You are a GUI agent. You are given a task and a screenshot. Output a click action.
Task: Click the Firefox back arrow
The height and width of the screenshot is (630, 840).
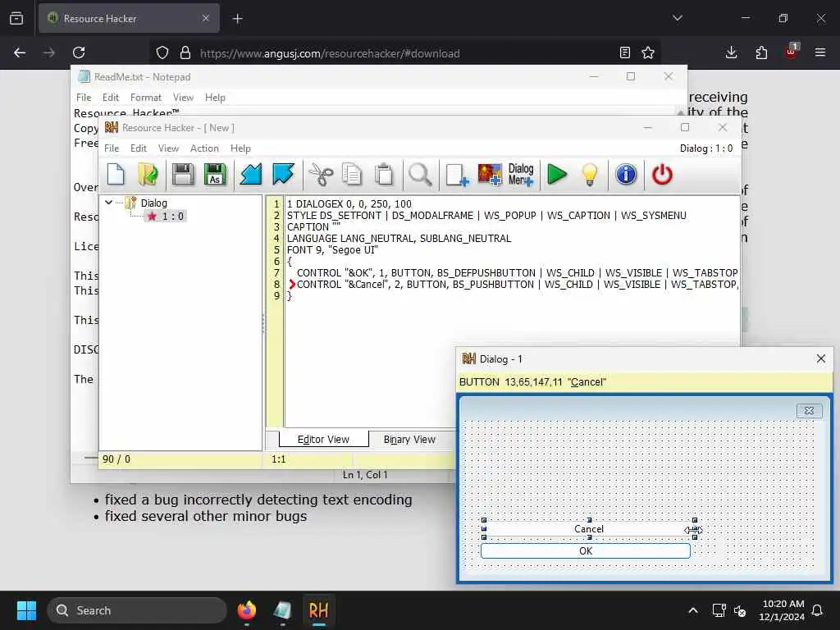pyautogui.click(x=20, y=52)
